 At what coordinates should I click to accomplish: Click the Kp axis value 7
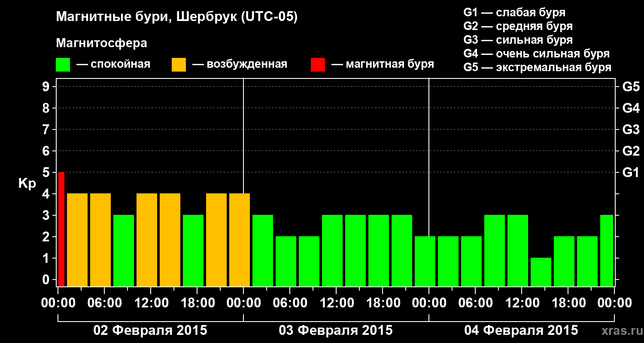click(x=46, y=129)
